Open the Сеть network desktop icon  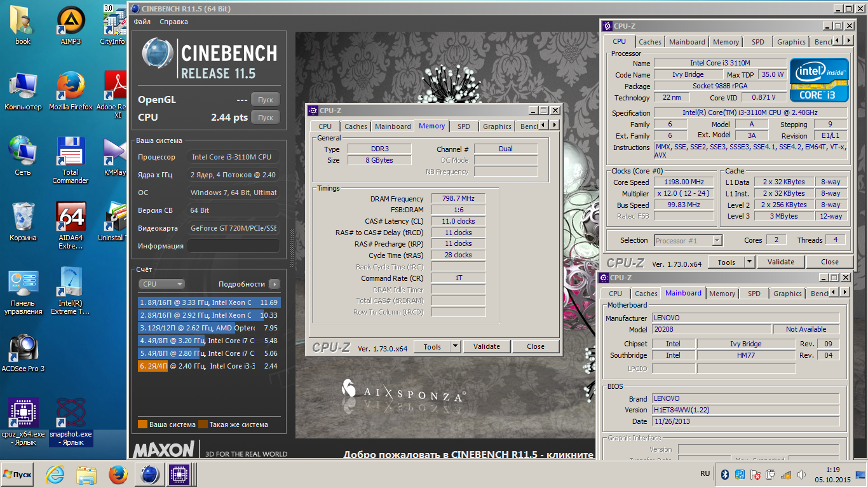point(23,156)
